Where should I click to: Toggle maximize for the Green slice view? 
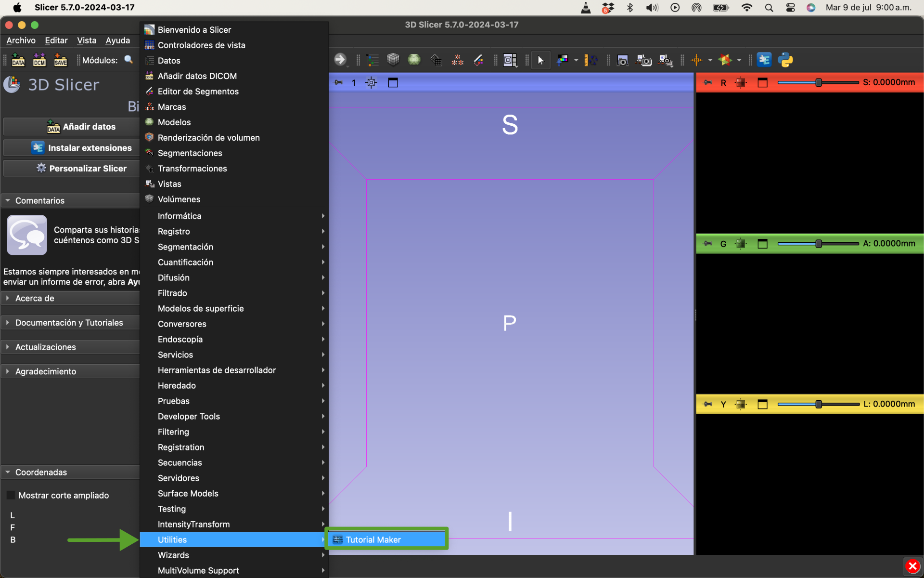pyautogui.click(x=762, y=244)
